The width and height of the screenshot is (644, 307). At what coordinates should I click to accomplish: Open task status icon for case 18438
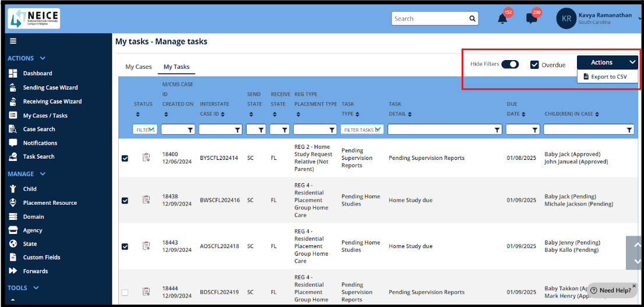click(x=146, y=200)
